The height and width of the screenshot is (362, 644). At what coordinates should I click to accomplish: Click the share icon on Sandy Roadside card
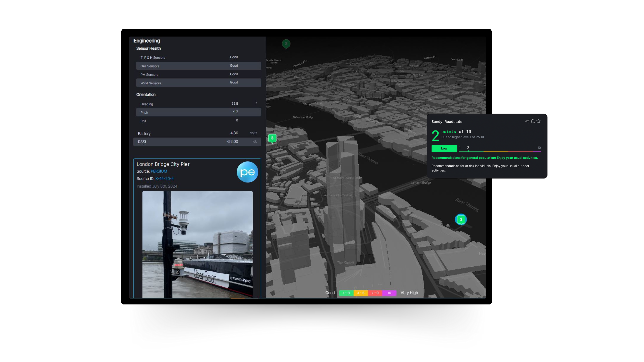pos(527,121)
